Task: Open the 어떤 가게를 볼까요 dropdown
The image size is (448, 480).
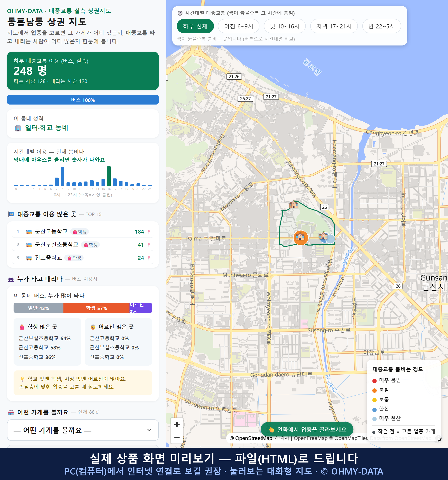Action: [x=83, y=430]
